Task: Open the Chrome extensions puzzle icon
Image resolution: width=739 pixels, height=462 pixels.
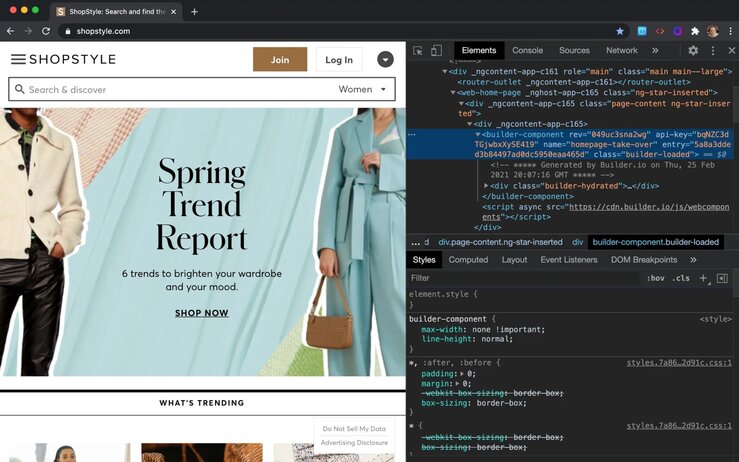Action: tap(695, 31)
